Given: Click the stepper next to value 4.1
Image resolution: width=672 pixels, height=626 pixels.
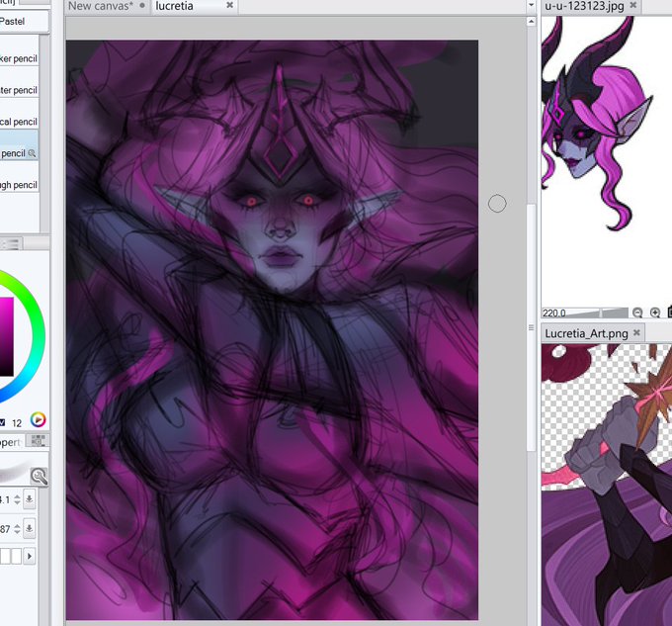Looking at the screenshot, I should (17, 499).
